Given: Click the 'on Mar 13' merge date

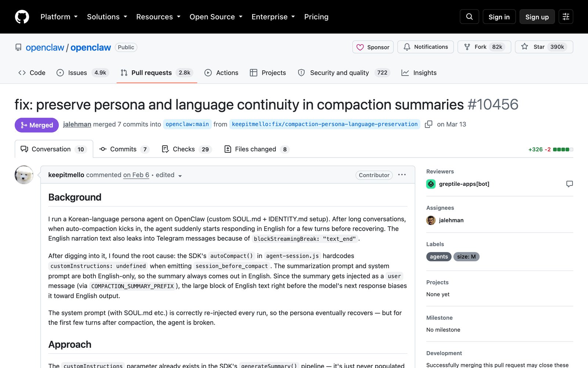Looking at the screenshot, I should (x=452, y=124).
